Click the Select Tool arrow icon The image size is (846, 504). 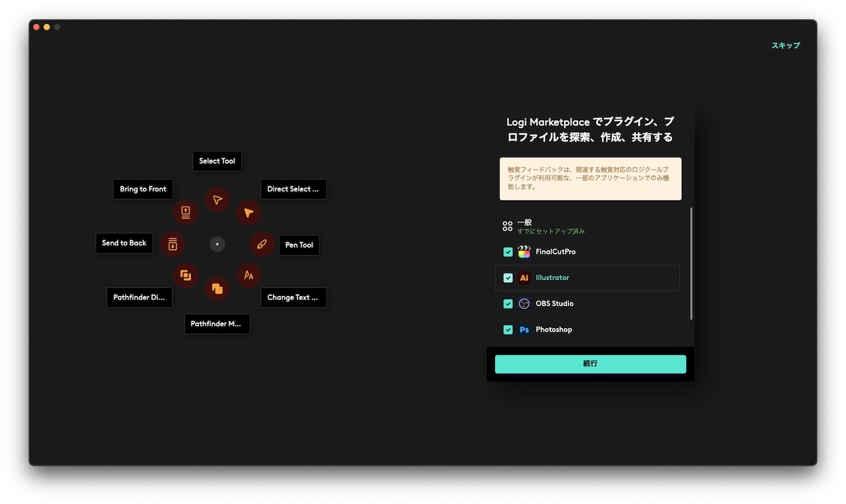[217, 199]
